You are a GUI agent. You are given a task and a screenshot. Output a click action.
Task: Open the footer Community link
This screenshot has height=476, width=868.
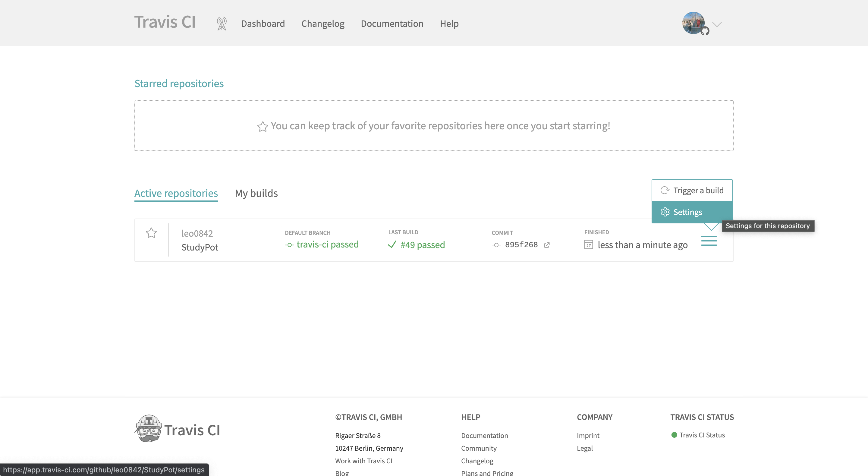pyautogui.click(x=479, y=448)
